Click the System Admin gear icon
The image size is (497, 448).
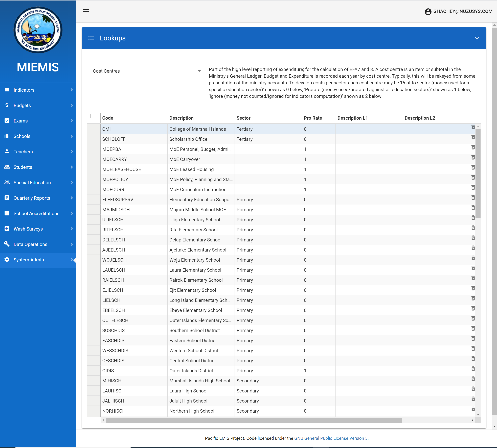point(7,260)
